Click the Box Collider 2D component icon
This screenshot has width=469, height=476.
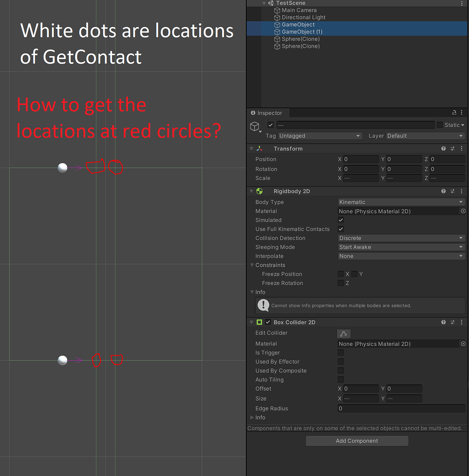tap(259, 322)
